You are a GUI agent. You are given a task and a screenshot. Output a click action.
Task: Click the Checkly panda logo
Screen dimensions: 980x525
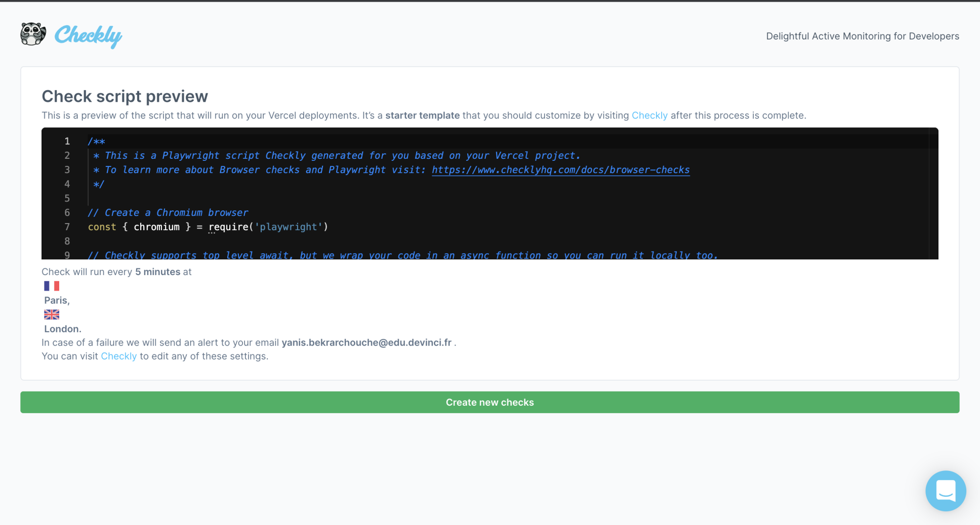tap(32, 34)
